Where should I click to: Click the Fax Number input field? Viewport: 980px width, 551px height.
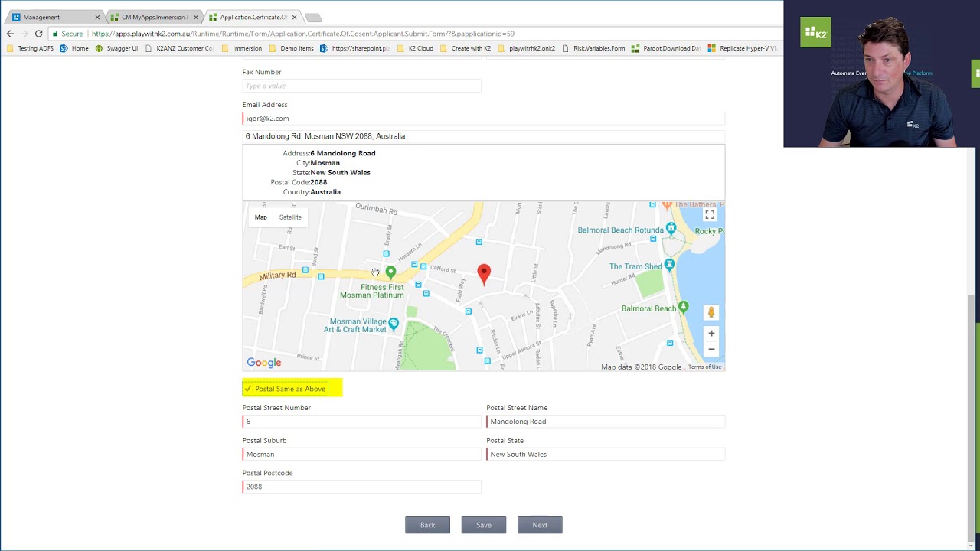(361, 86)
